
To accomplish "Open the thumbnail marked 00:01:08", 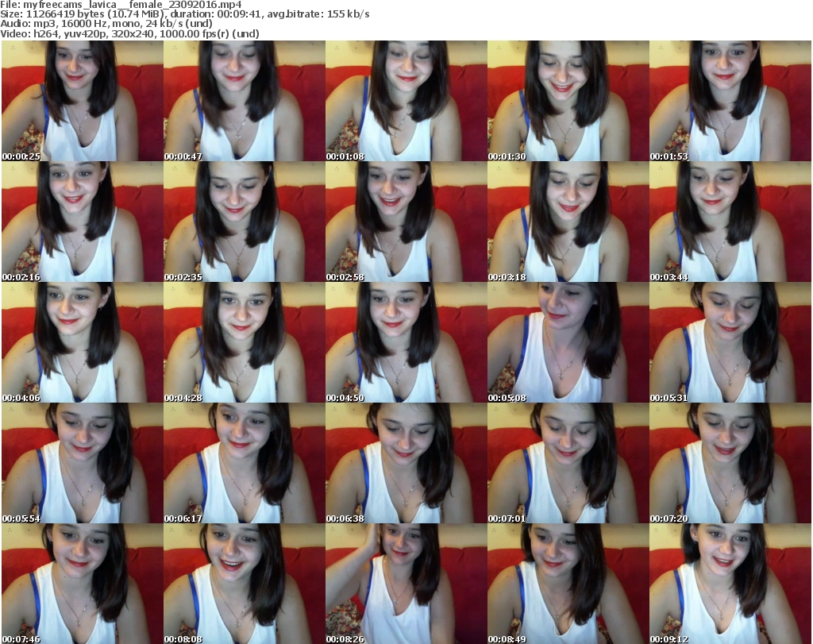I will 406,101.
